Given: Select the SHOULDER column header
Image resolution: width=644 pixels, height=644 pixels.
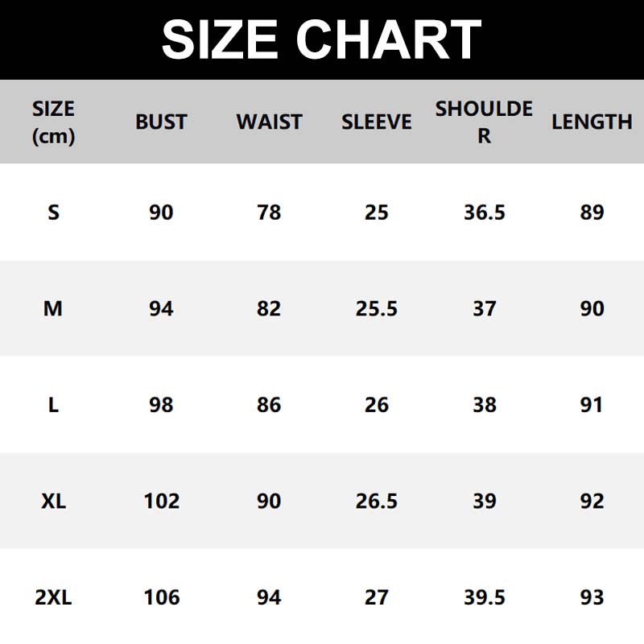Looking at the screenshot, I should 484,122.
